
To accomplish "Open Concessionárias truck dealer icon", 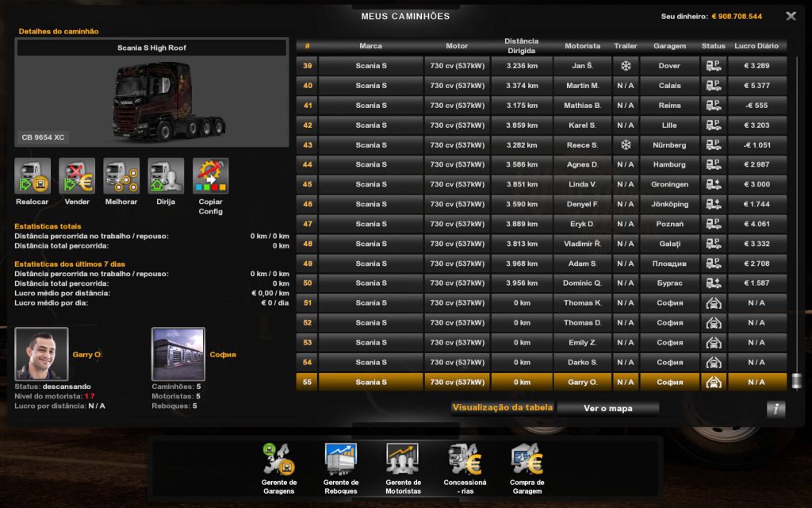I will click(465, 460).
